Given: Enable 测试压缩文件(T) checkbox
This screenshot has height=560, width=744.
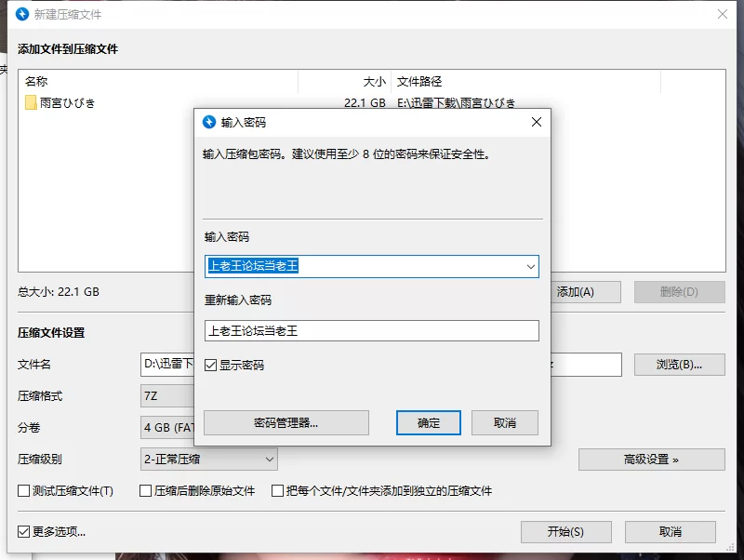Looking at the screenshot, I should tap(24, 491).
